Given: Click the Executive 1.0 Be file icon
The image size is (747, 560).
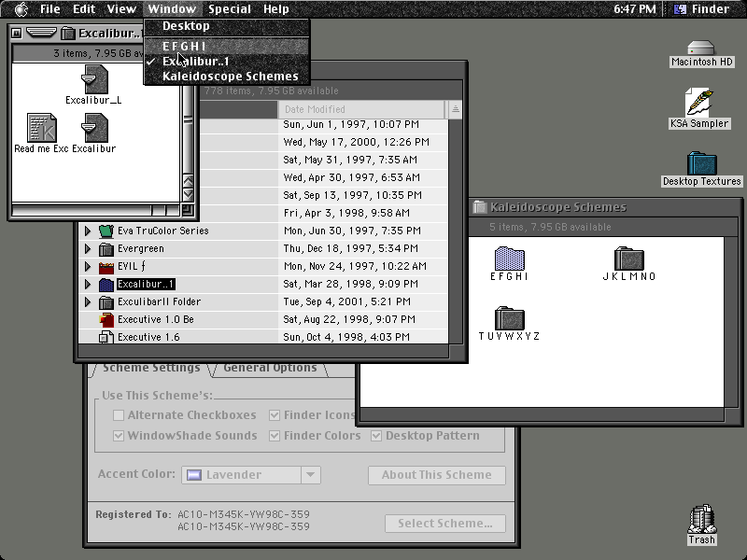Looking at the screenshot, I should point(106,319).
